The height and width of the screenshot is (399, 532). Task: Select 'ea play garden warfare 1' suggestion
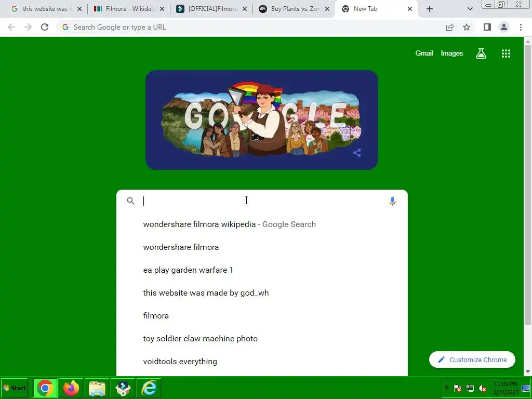point(262,270)
